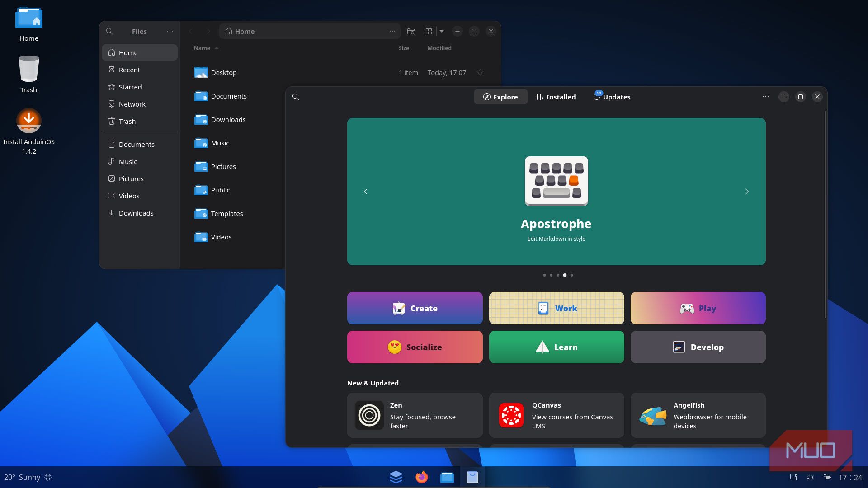This screenshot has width=868, height=488.
Task: Select Home in Files sidebar
Action: (140, 52)
